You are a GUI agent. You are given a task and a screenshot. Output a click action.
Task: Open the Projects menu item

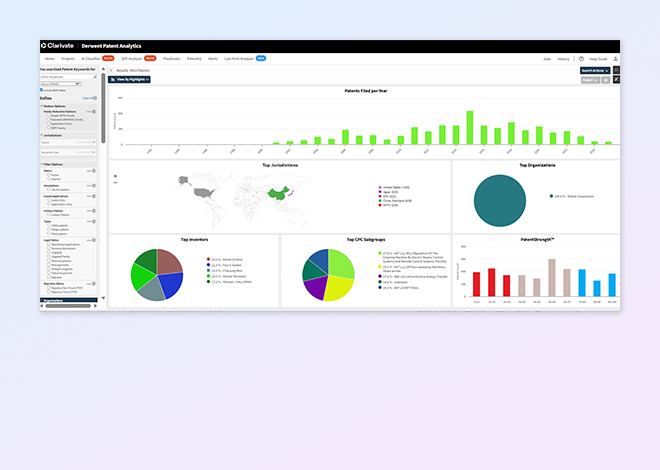(x=68, y=58)
